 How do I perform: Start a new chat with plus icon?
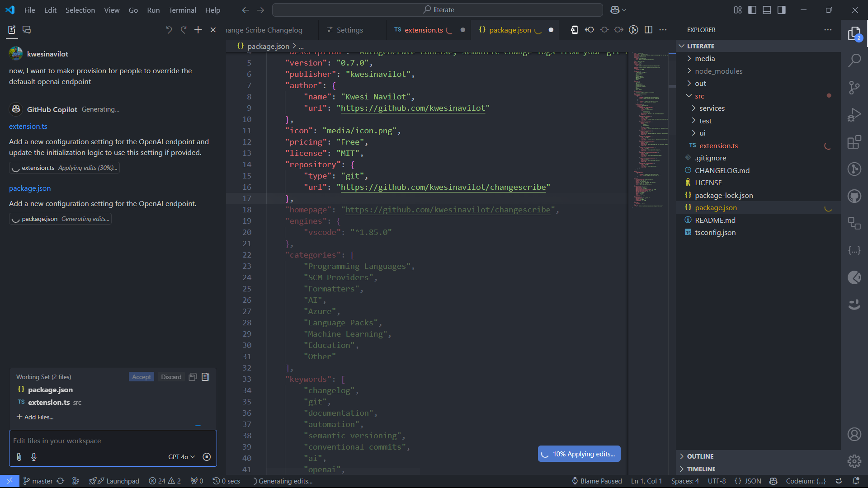[x=198, y=30]
